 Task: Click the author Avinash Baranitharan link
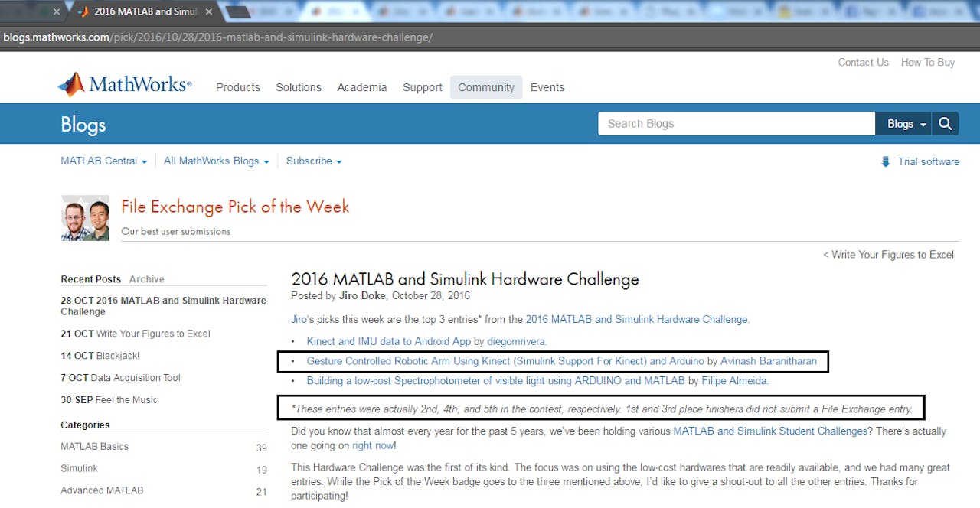coord(769,361)
